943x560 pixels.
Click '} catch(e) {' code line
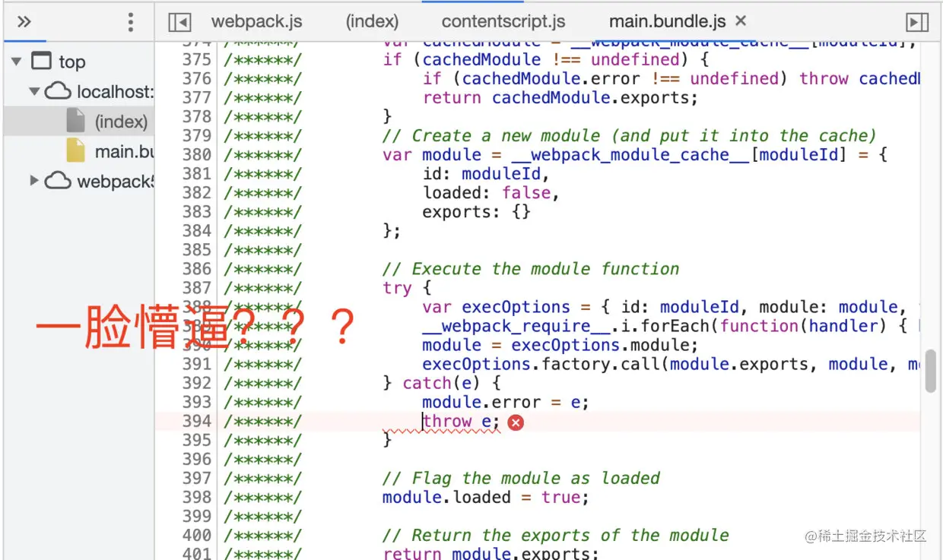click(x=442, y=383)
